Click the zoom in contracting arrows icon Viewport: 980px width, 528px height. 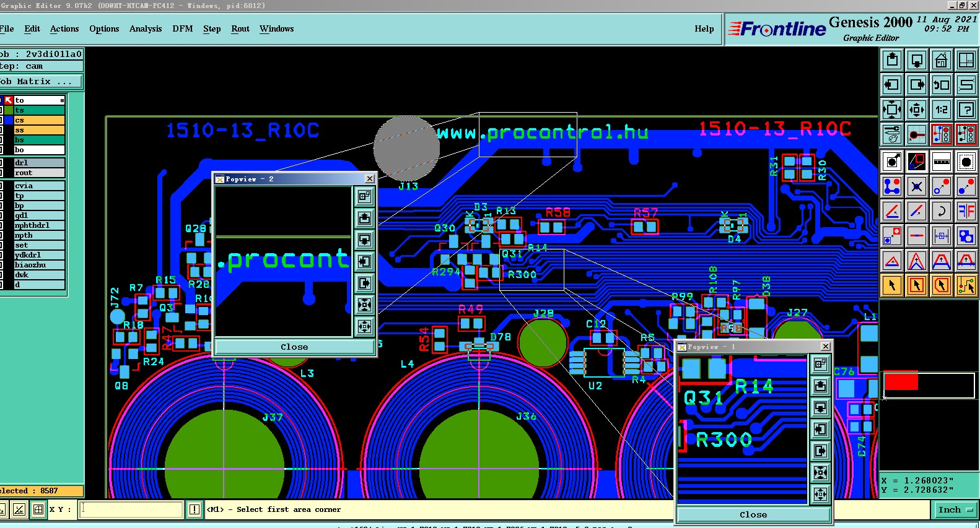coord(917,110)
